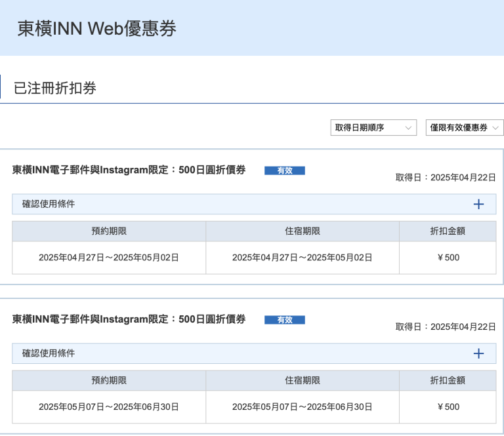This screenshot has height=436, width=504.
Task: Click plus icon on second coupon
Action: pyautogui.click(x=478, y=353)
